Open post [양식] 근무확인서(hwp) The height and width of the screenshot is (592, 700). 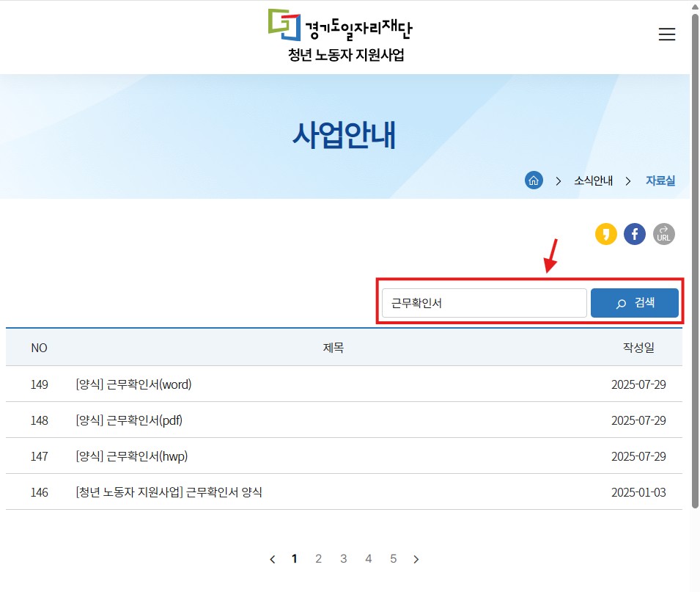coord(132,456)
